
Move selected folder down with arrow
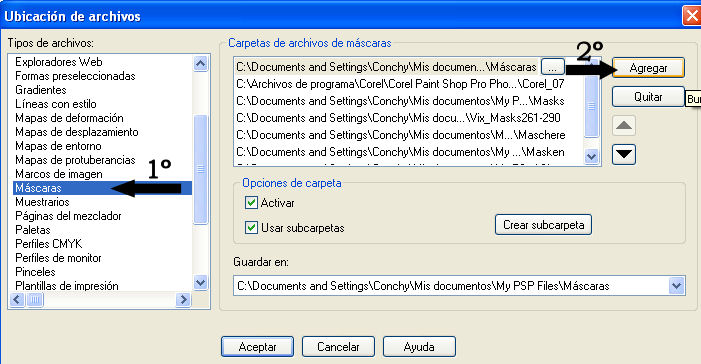tap(624, 154)
